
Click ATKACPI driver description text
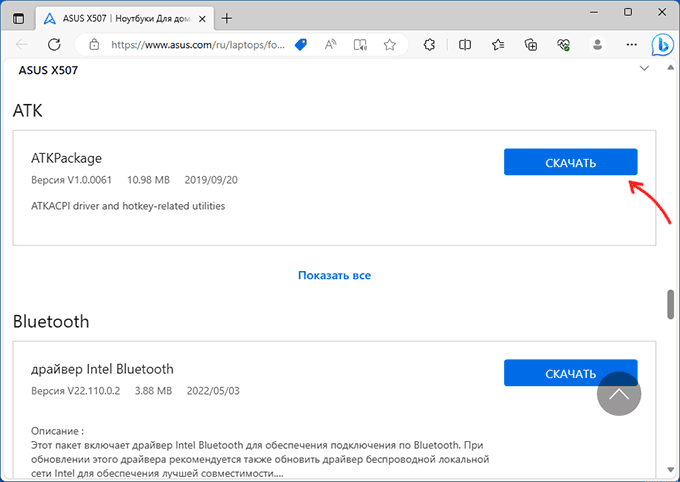click(128, 206)
